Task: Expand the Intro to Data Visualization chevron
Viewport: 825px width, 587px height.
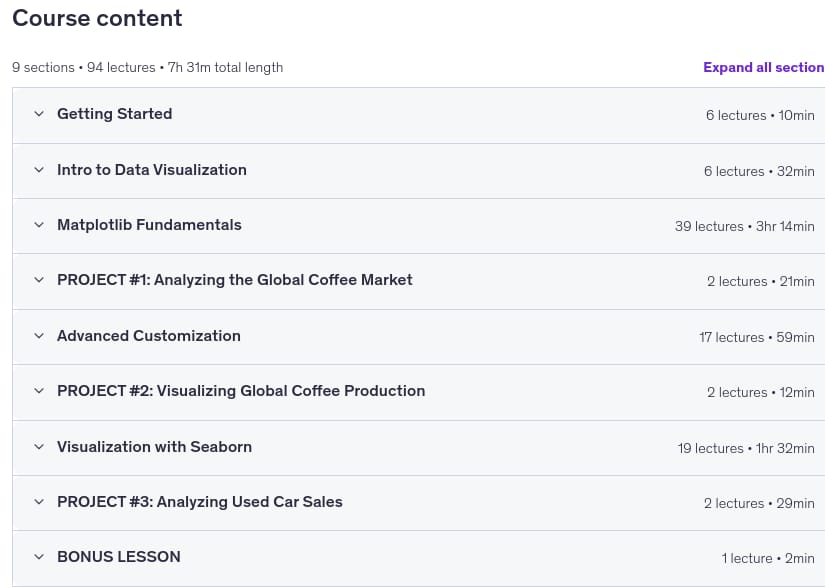Action: point(39,169)
